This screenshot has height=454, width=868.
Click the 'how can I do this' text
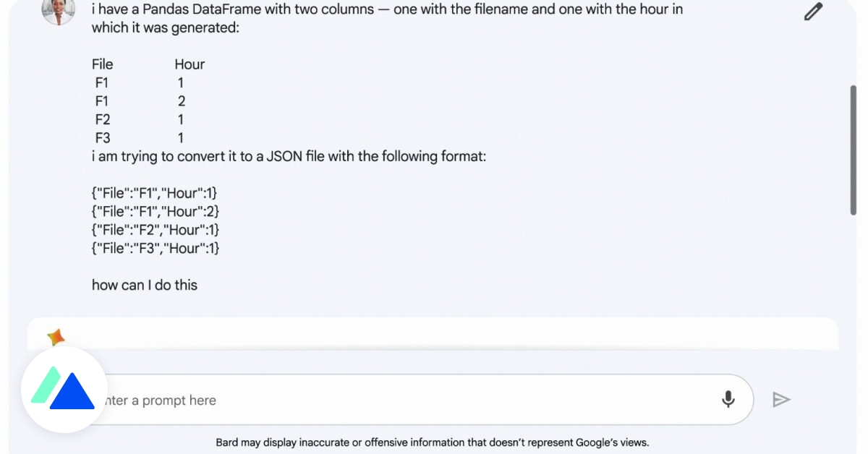pyautogui.click(x=145, y=285)
